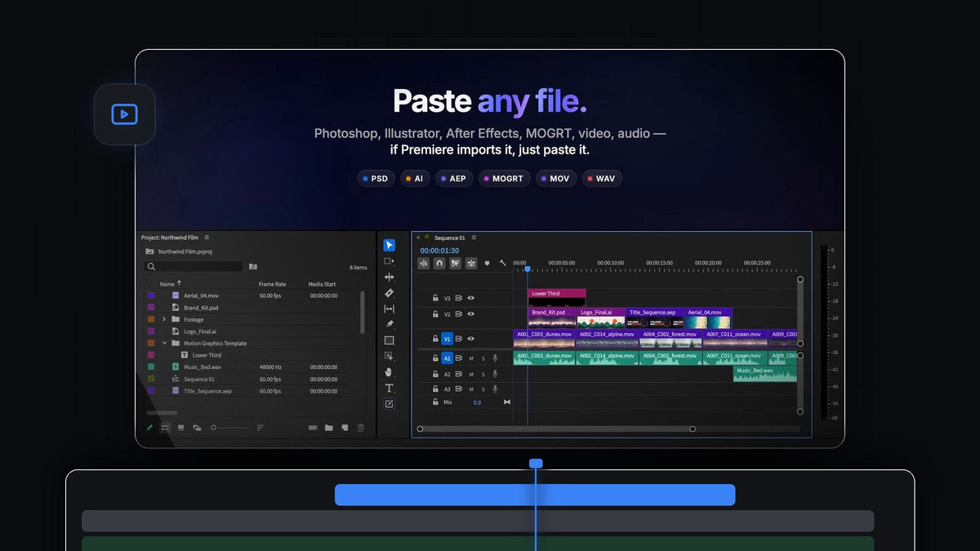Click the play icon badge beside the card

click(x=124, y=114)
